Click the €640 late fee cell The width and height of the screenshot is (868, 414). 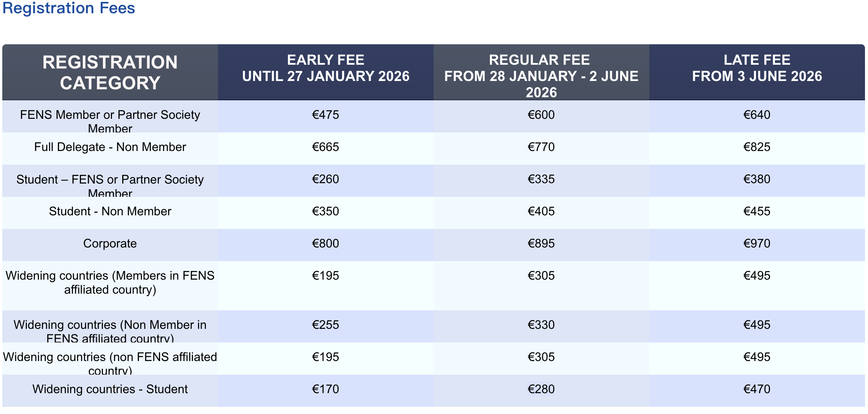[757, 115]
